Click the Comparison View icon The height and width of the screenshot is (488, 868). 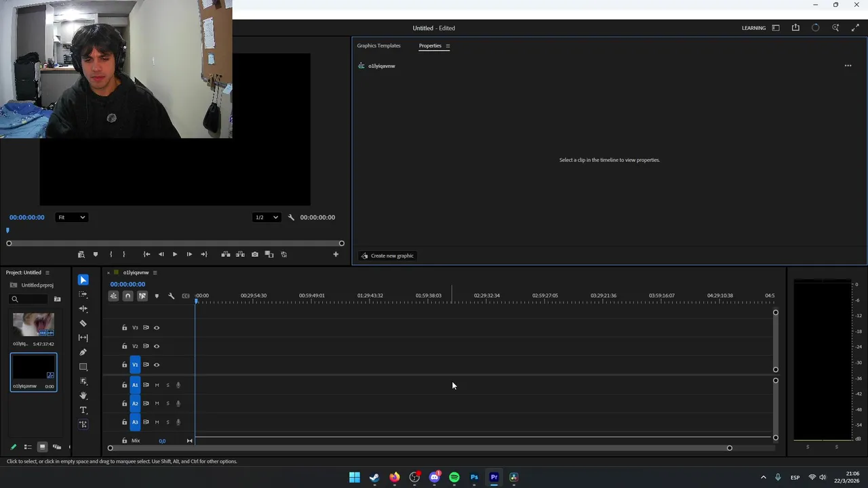tap(269, 254)
